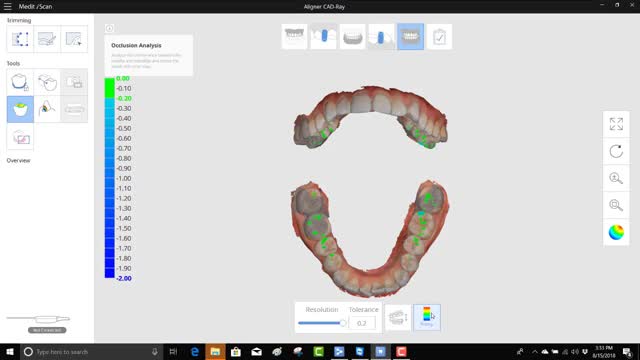Open the screen capture tool
Screen dimensions: 640x360
click(20, 138)
